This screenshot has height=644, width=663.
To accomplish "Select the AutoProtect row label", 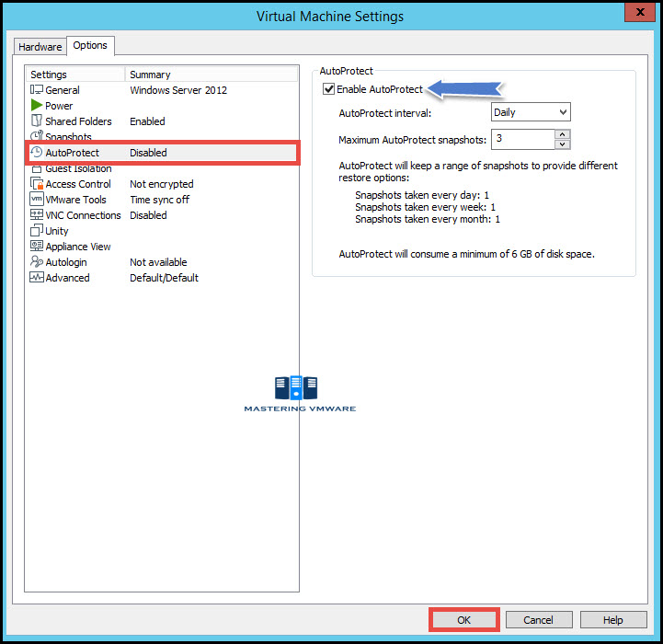I will pyautogui.click(x=72, y=153).
